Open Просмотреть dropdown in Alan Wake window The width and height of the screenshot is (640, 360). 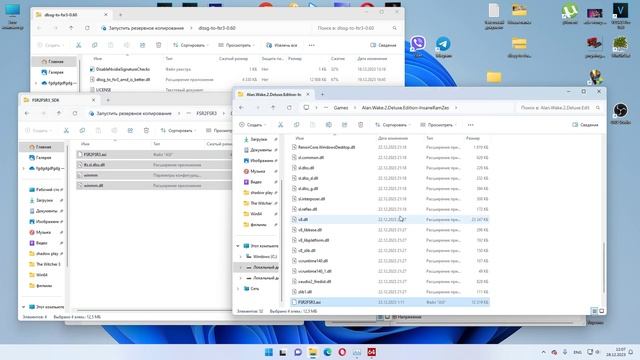click(x=438, y=125)
